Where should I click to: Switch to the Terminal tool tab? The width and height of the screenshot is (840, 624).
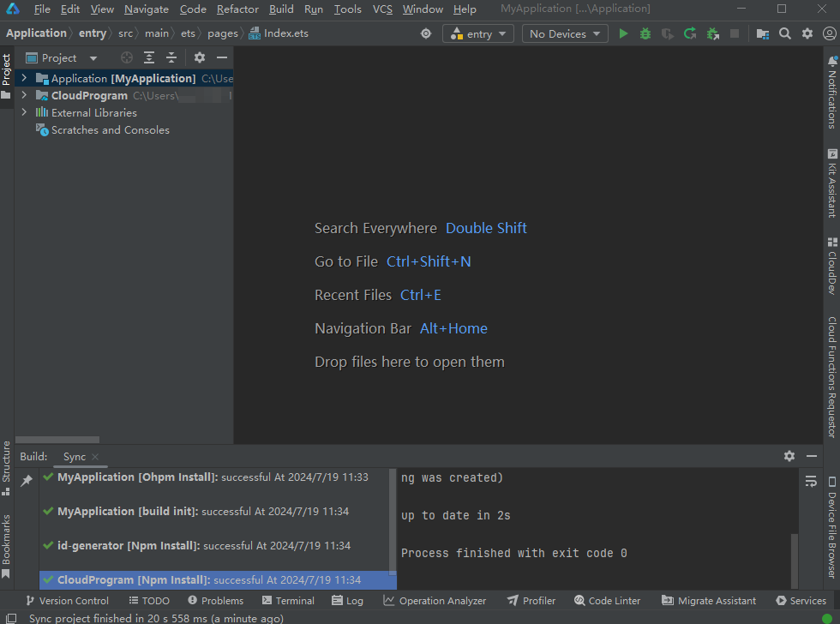(288, 601)
